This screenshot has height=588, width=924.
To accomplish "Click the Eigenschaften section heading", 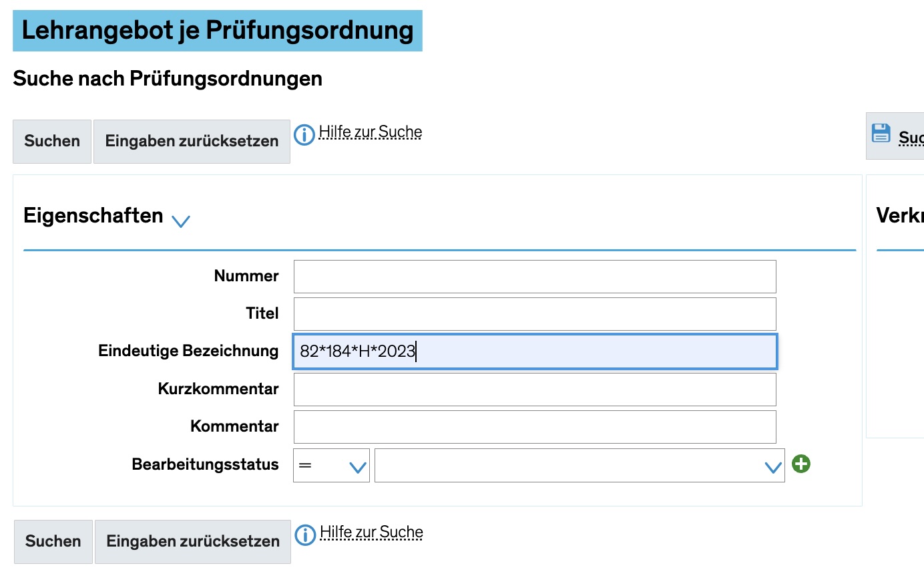I will (93, 216).
